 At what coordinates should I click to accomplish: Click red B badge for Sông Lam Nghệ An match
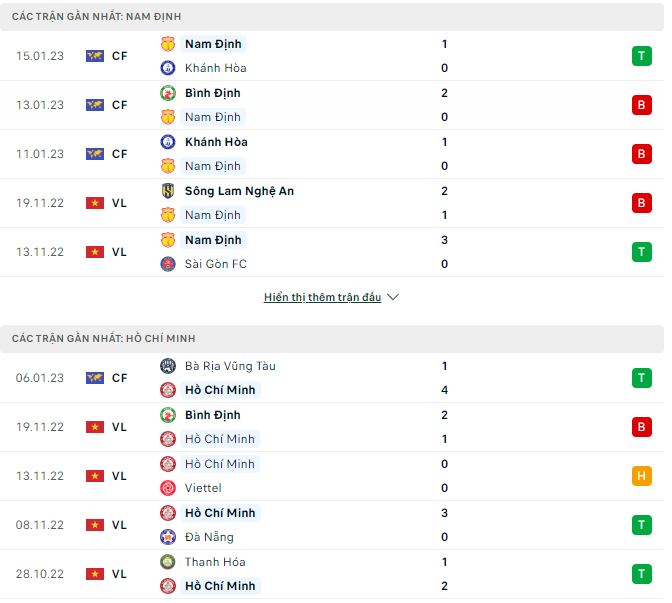click(640, 203)
